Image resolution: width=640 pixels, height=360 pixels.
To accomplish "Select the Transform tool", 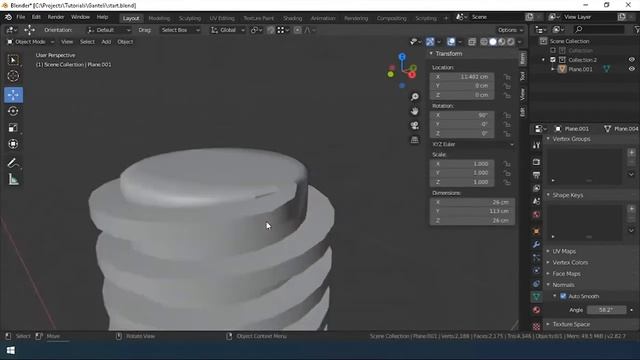I will tap(13, 144).
